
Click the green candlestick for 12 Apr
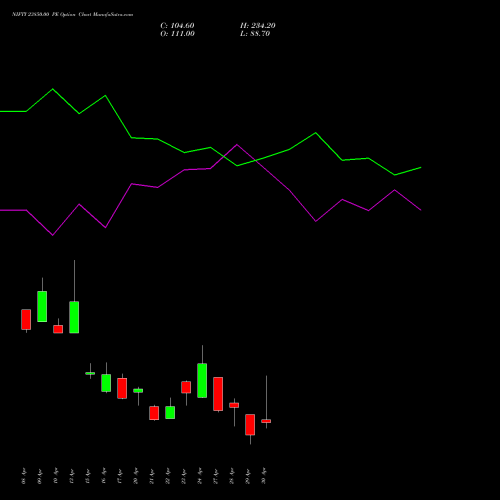tap(74, 317)
